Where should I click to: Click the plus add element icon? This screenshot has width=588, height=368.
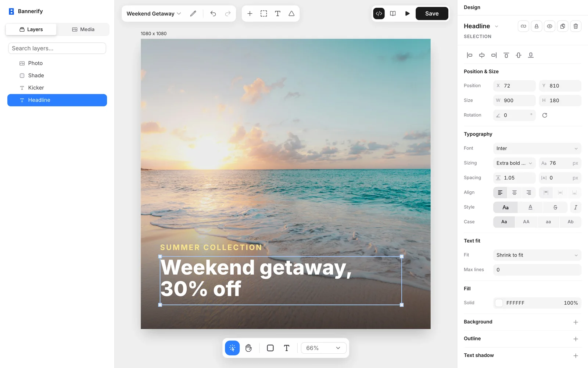250,14
